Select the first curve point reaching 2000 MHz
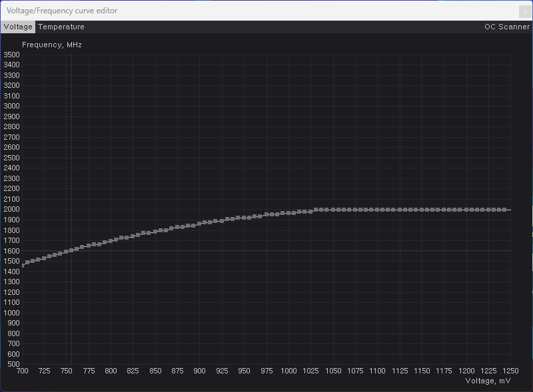533x392 pixels. coord(316,210)
